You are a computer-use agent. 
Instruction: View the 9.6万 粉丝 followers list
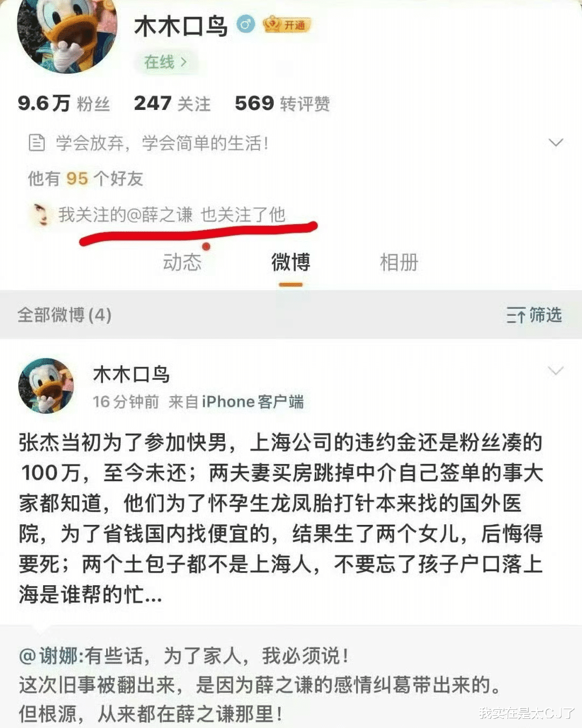coord(64,103)
